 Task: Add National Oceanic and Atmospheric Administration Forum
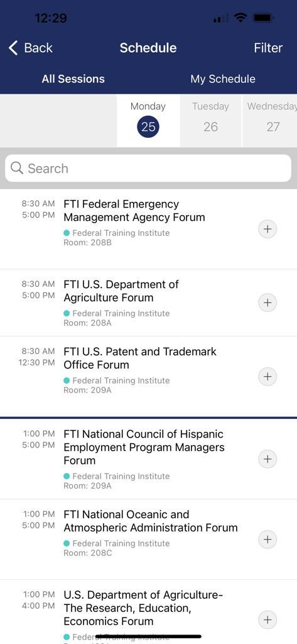[267, 539]
